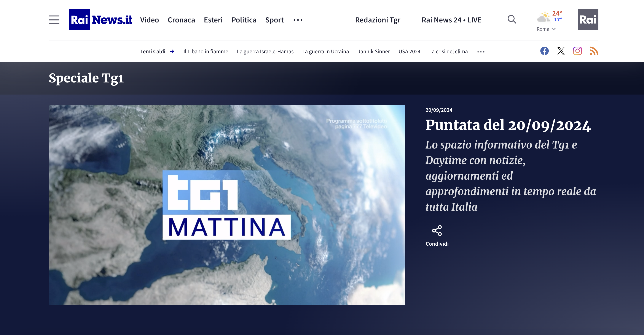The height and width of the screenshot is (335, 644).
Task: Open the X (Twitter) profile
Action: point(561,51)
